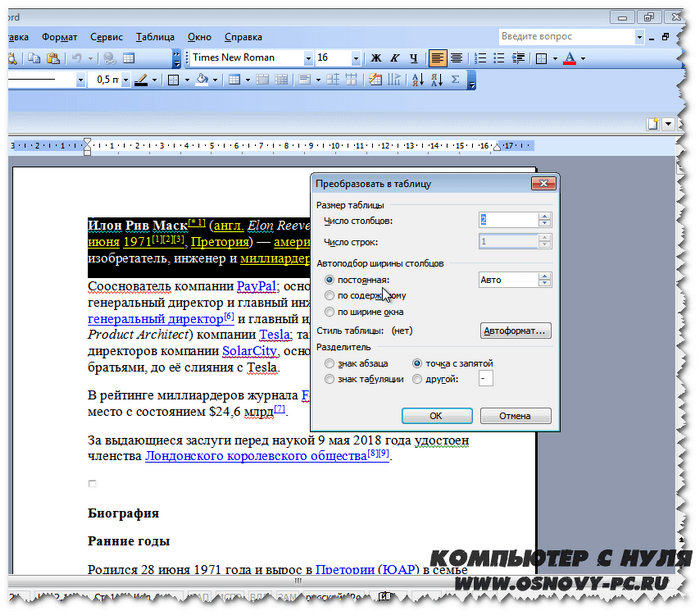Click Insert Table icon in Tables toolbar

(234, 80)
